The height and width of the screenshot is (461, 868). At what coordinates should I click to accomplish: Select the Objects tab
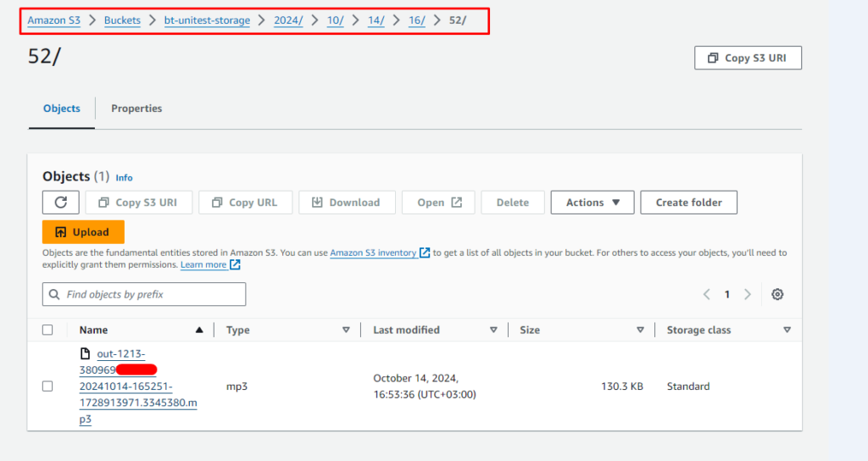[x=62, y=108]
